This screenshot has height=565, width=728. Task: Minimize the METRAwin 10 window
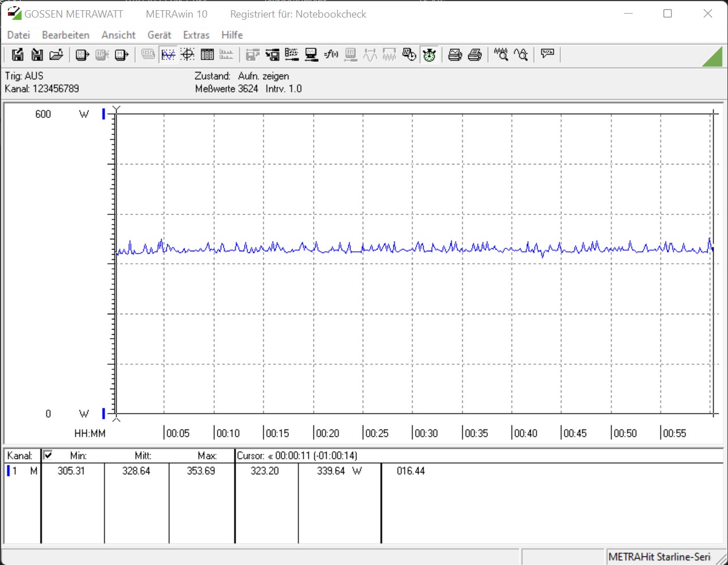628,14
